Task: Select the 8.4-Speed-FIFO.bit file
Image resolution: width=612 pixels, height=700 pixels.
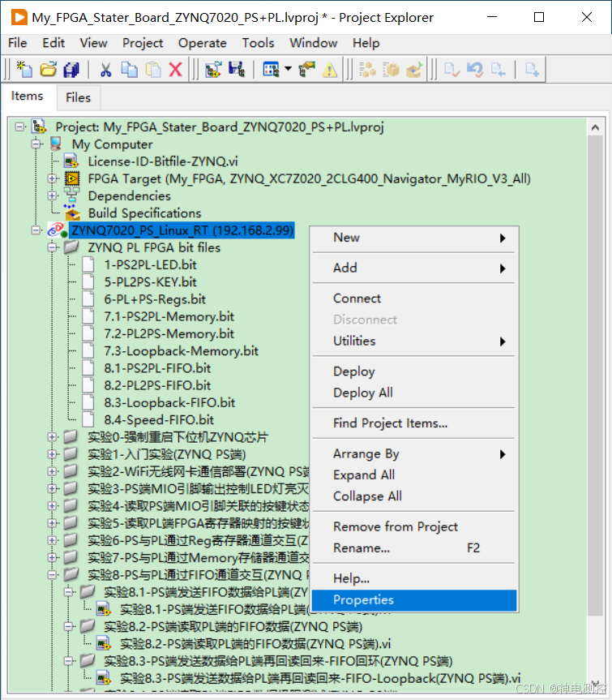Action: pos(159,419)
